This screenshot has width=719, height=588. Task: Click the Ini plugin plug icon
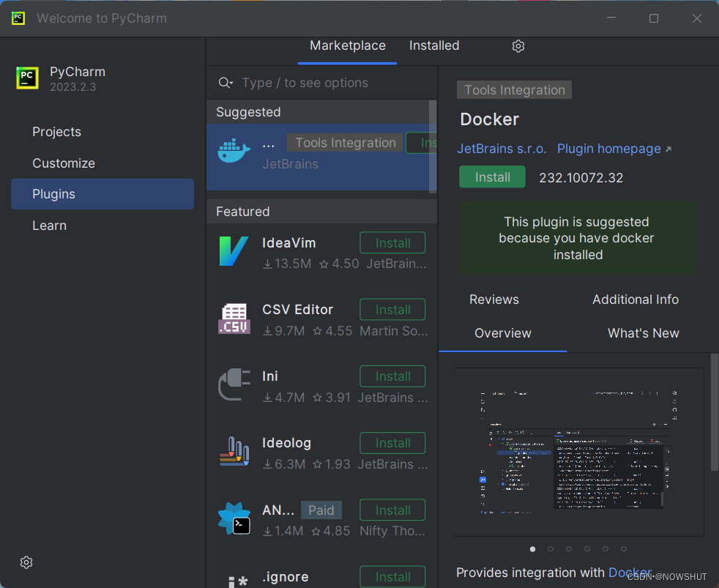tap(234, 385)
